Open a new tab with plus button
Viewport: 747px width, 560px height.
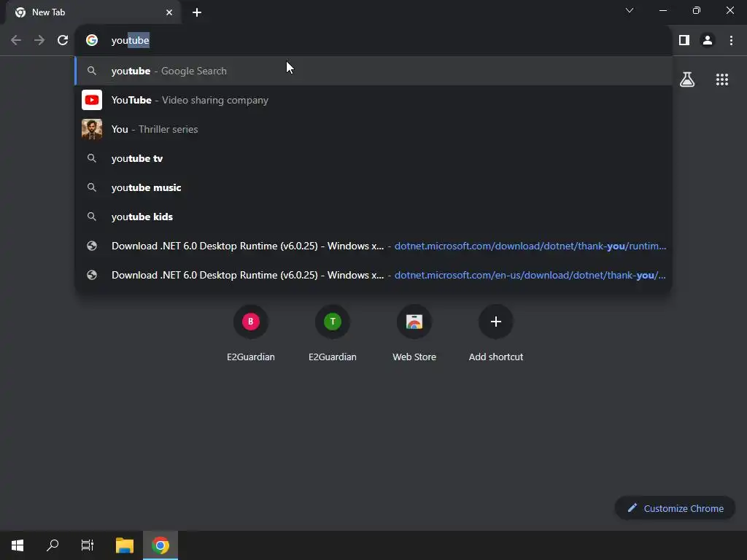(x=197, y=12)
